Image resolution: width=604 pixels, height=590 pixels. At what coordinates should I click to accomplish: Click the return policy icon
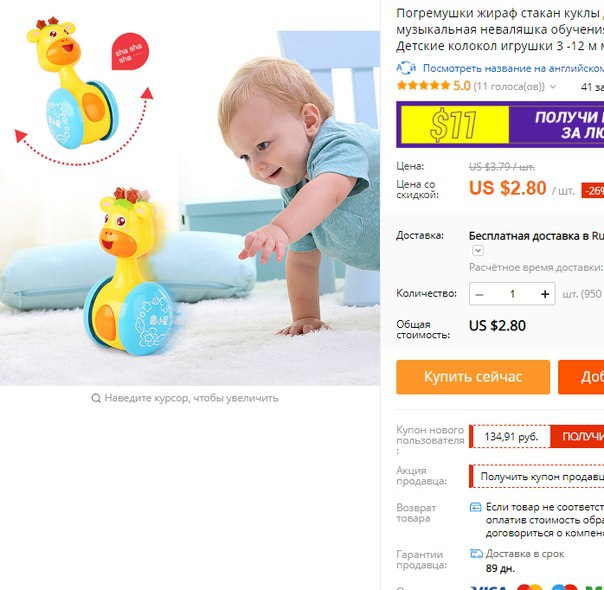tap(476, 507)
